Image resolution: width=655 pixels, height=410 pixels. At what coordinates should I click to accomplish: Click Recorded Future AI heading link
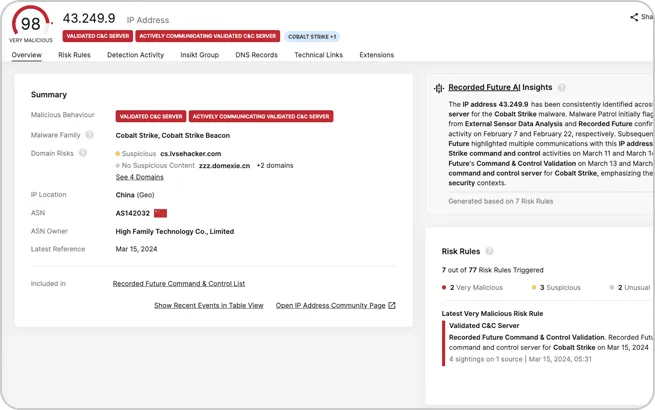pyautogui.click(x=484, y=87)
